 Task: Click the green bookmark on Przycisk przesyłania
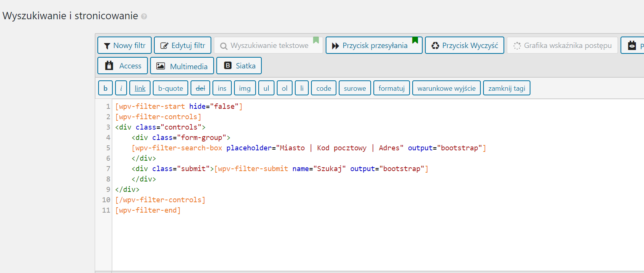point(415,40)
